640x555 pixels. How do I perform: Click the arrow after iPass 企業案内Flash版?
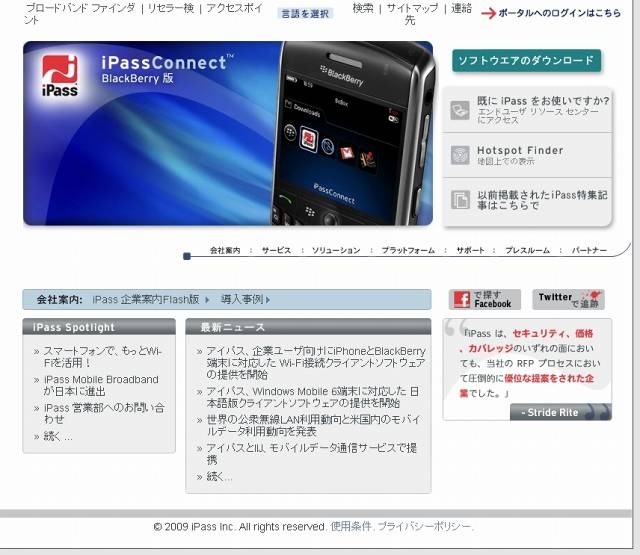(207, 300)
